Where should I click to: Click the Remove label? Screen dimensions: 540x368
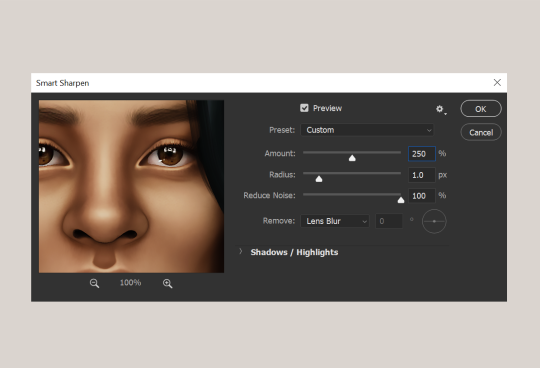point(279,221)
